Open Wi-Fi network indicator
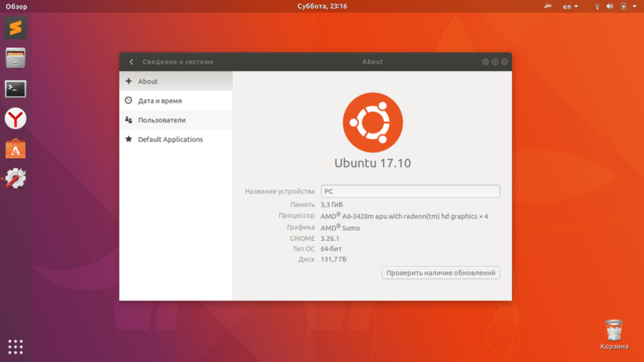 597,6
